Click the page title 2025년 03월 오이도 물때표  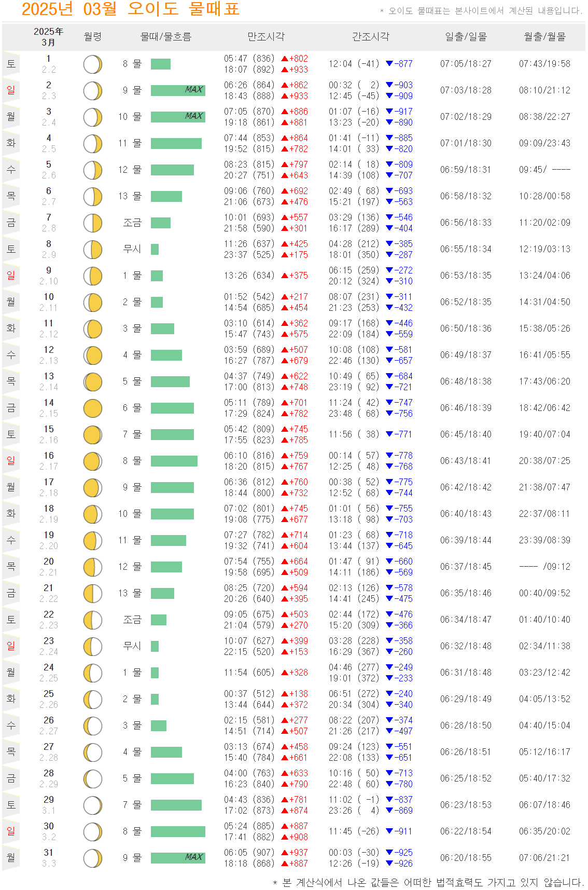pyautogui.click(x=131, y=9)
